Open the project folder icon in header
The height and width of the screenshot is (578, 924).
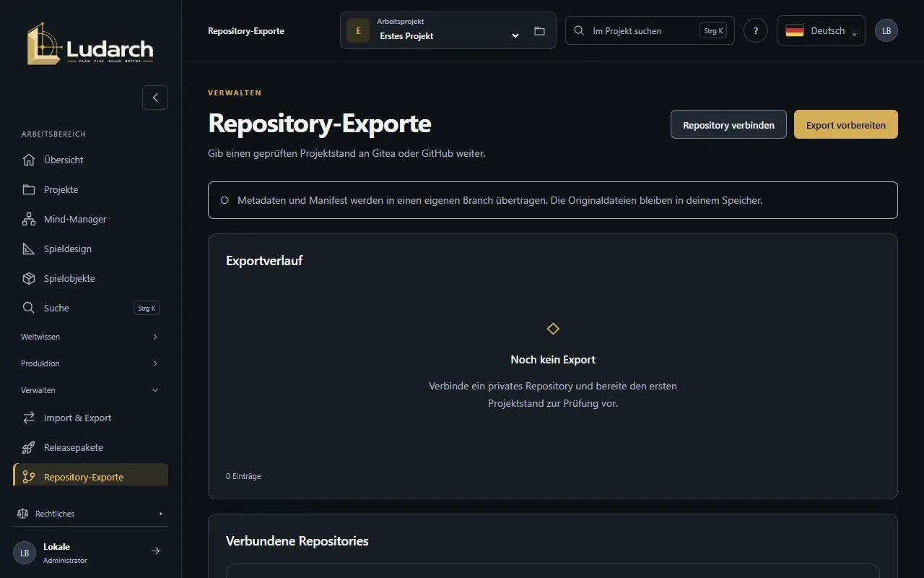[x=539, y=31]
